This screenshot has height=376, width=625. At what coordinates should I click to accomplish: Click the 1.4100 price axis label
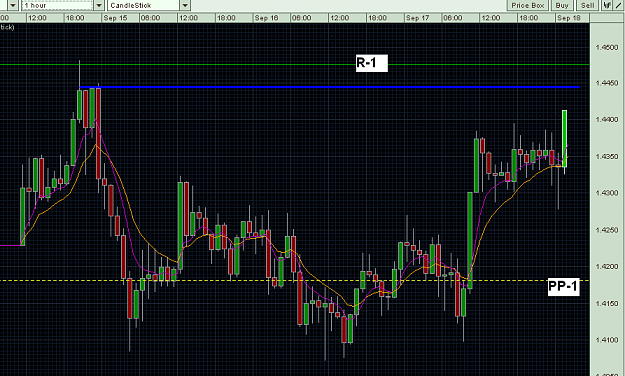tap(607, 340)
